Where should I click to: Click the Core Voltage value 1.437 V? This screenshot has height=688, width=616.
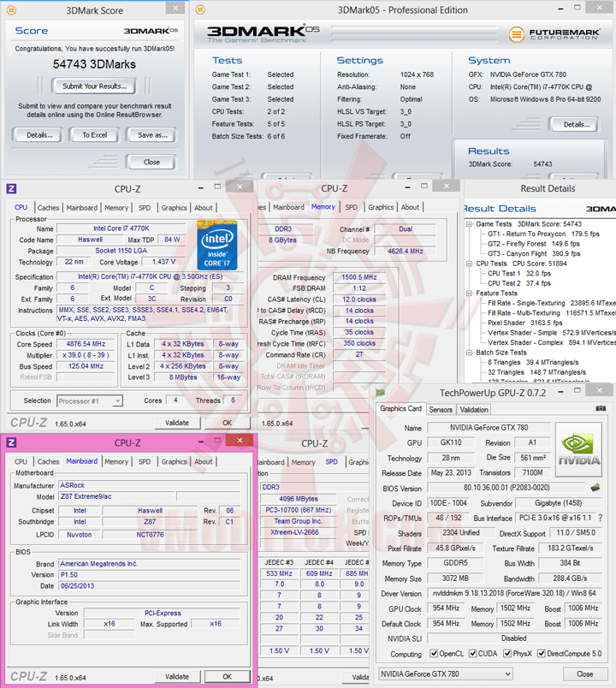[x=163, y=262]
